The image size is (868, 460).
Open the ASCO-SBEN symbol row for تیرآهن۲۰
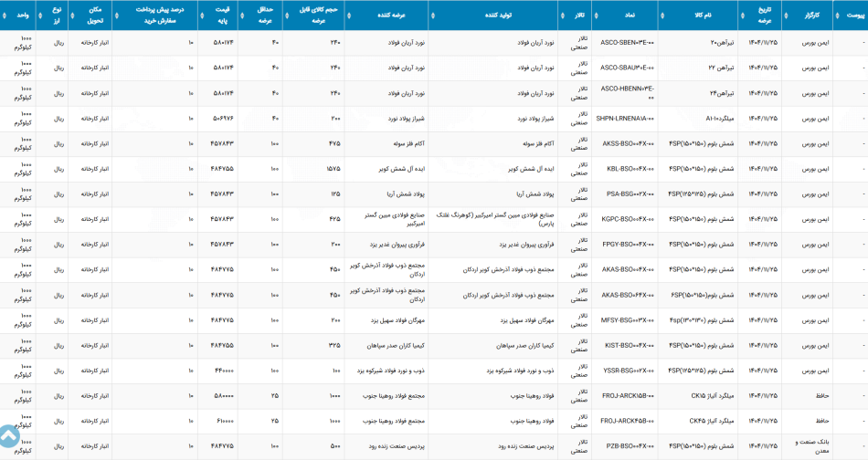pos(434,43)
